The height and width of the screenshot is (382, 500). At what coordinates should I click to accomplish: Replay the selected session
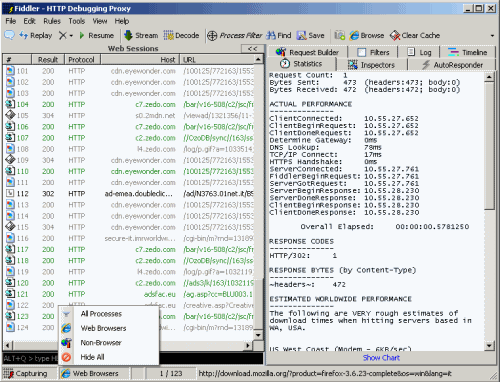pos(36,35)
